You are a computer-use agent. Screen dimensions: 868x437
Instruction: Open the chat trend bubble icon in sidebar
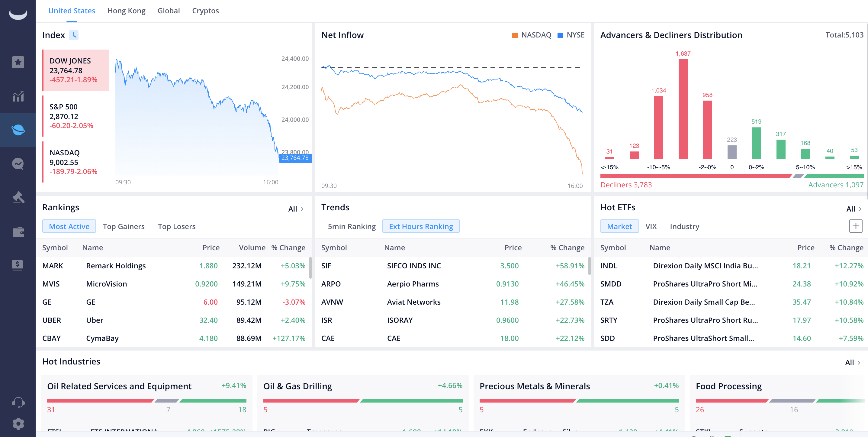click(18, 164)
